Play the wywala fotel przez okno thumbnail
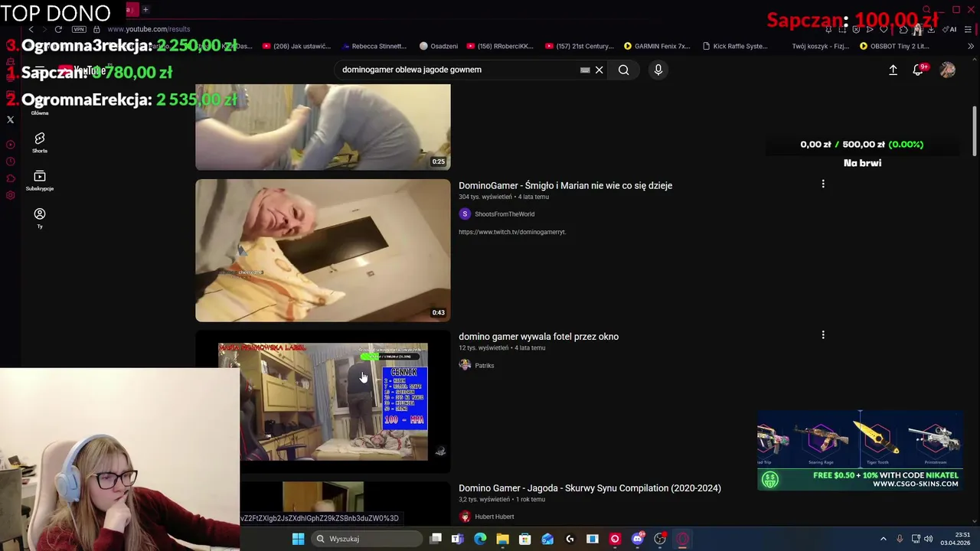This screenshot has height=551, width=980. pos(323,402)
